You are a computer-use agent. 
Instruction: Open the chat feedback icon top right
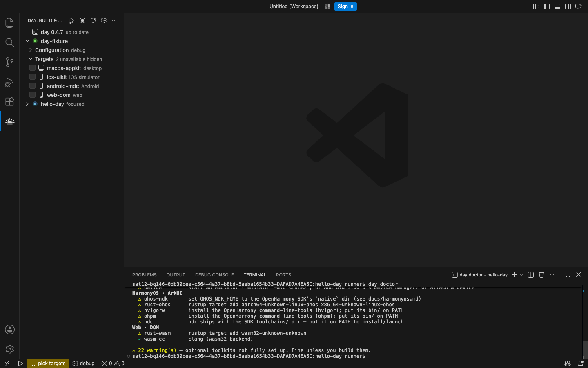579,7
